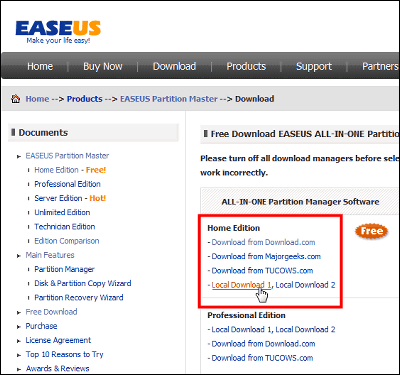
Task: Click the home icon in breadcrumb
Action: [15, 99]
